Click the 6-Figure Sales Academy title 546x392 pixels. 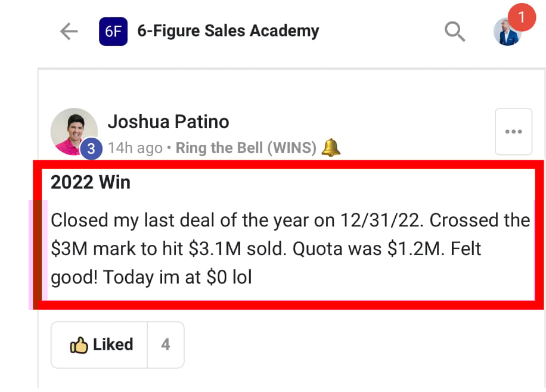[x=228, y=30]
